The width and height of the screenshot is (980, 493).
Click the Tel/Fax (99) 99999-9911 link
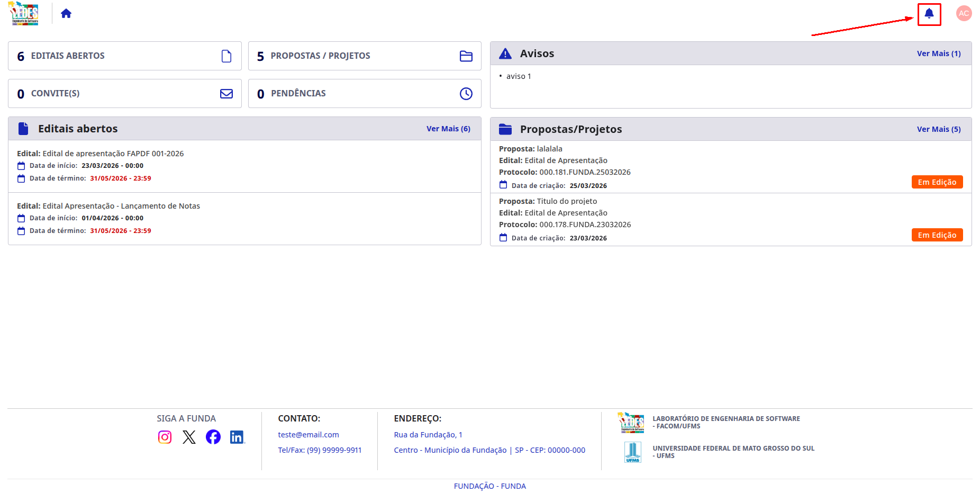(x=320, y=450)
